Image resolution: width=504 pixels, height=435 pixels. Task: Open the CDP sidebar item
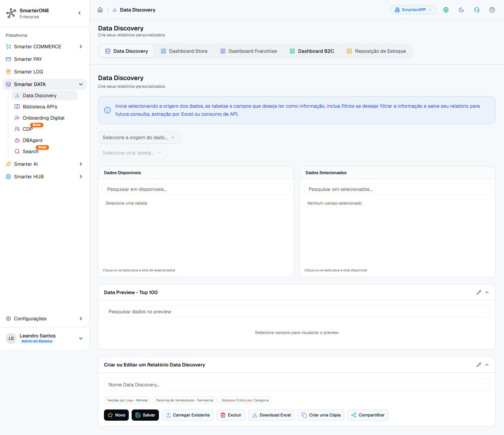tap(45, 129)
